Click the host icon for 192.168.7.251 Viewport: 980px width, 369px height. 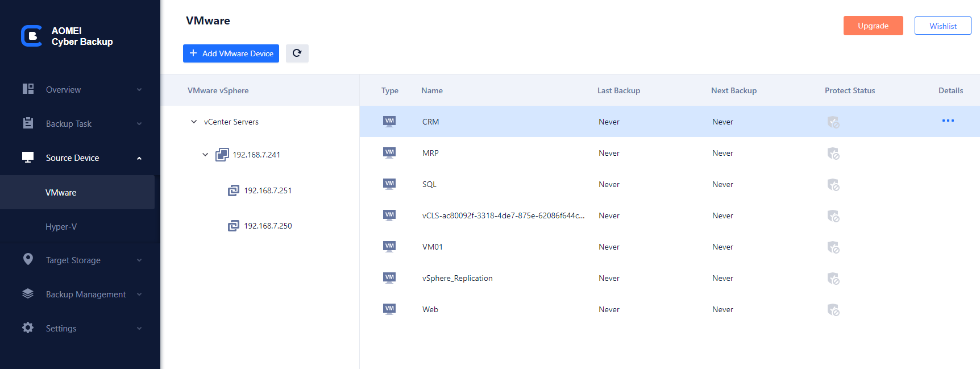click(234, 190)
